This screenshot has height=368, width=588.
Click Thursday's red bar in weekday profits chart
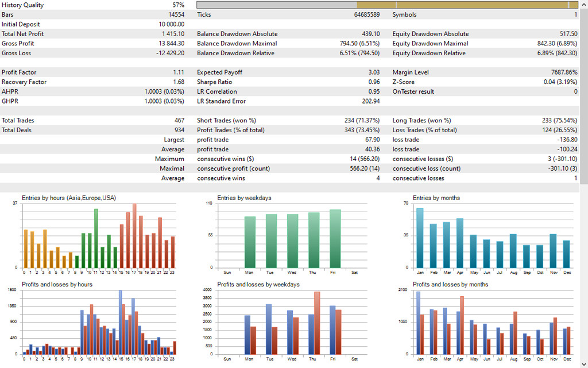[x=318, y=323]
